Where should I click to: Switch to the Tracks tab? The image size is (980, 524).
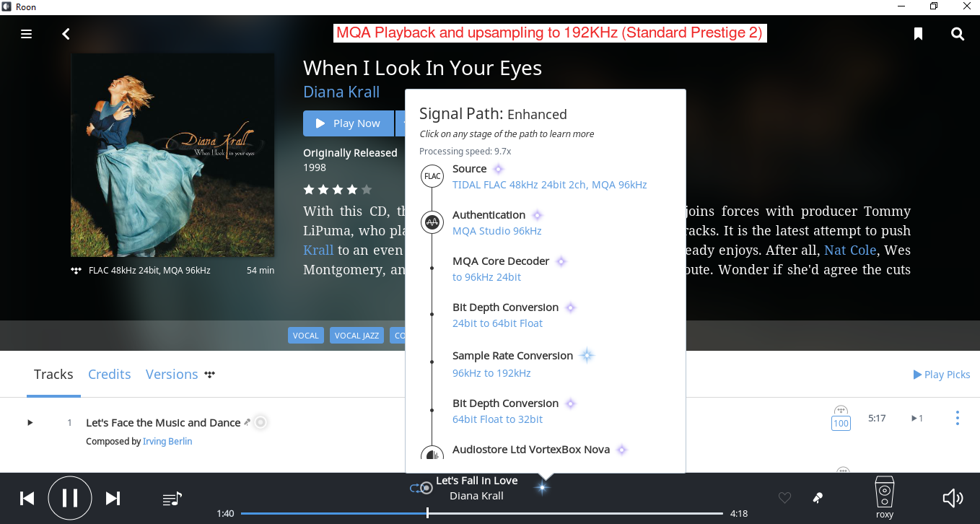(x=53, y=374)
